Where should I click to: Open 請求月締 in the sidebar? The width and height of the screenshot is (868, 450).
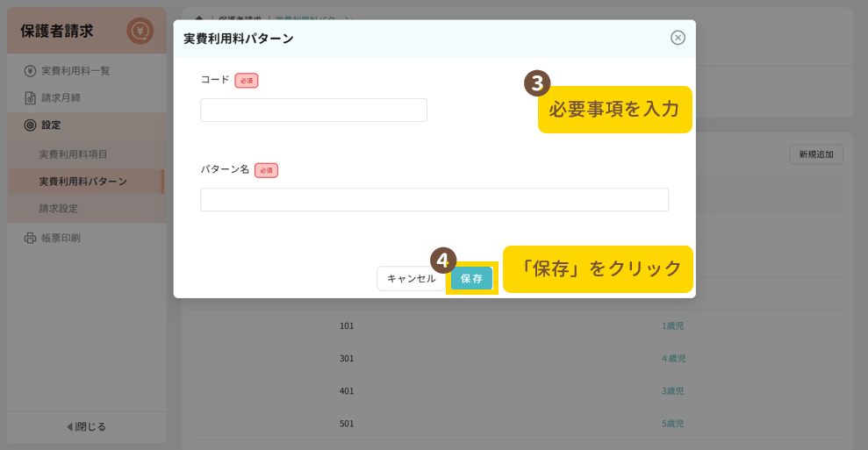click(67, 98)
